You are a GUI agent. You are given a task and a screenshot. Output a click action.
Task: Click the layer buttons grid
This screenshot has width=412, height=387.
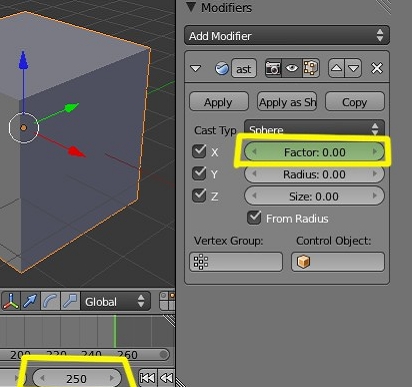tap(167, 301)
